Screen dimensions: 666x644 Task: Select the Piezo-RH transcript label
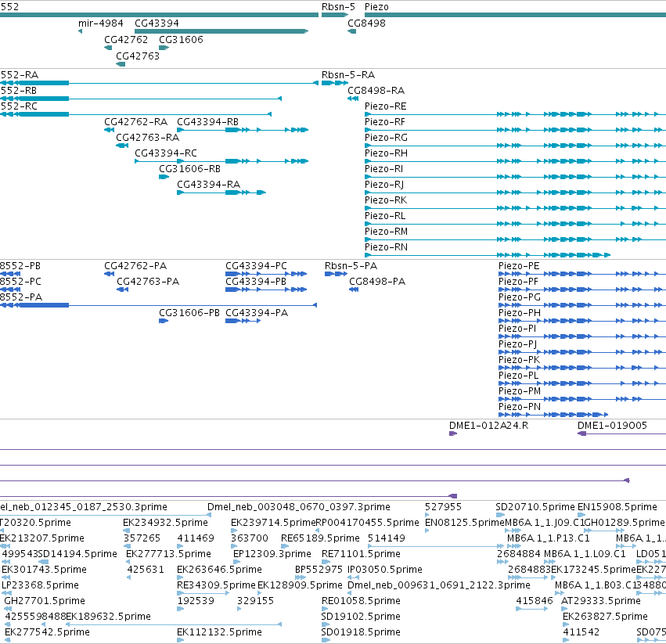(386, 154)
